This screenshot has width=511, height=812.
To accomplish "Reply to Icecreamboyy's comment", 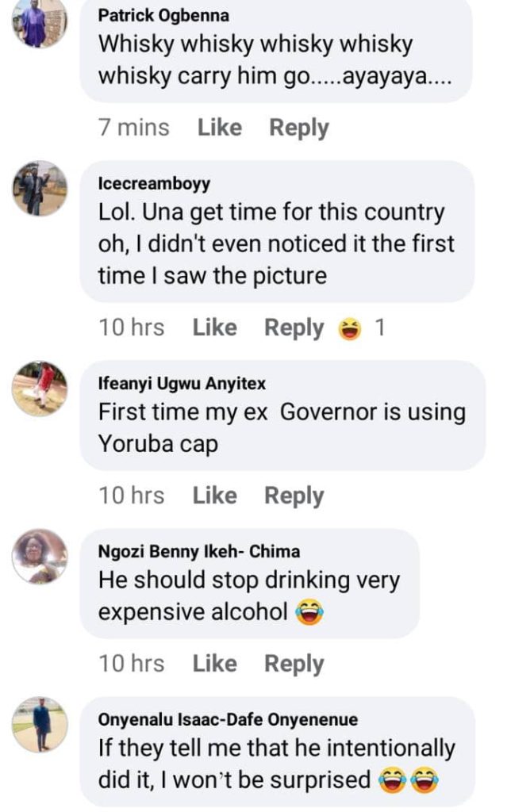I will tap(294, 327).
